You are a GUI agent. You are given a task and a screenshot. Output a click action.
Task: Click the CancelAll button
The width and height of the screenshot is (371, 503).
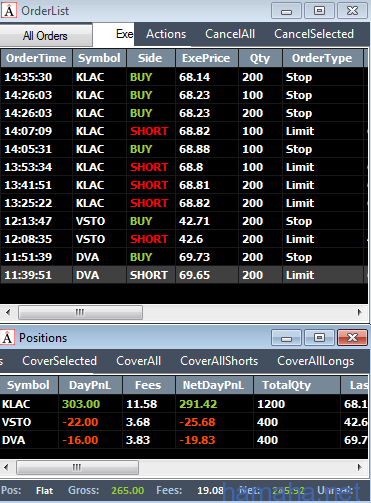[x=230, y=34]
